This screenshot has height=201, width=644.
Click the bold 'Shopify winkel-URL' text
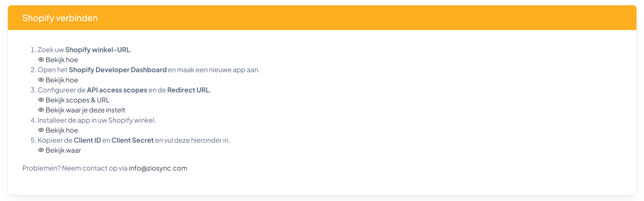coord(98,50)
